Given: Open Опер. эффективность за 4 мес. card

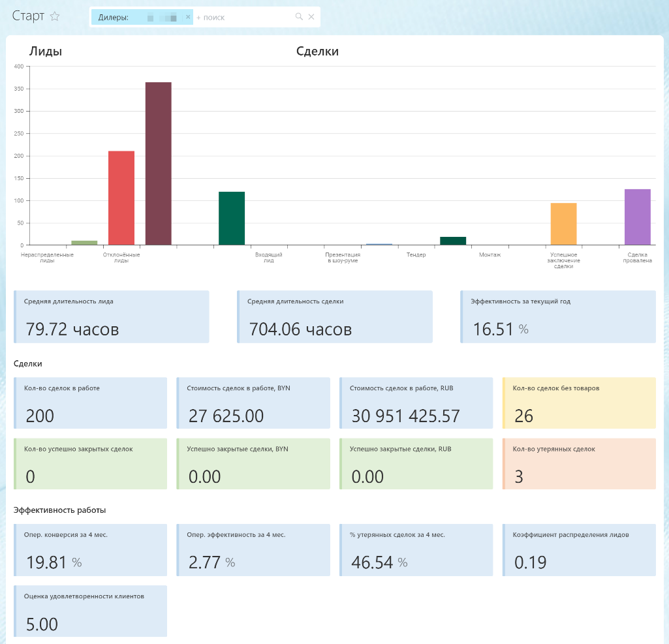Looking at the screenshot, I should pos(253,550).
